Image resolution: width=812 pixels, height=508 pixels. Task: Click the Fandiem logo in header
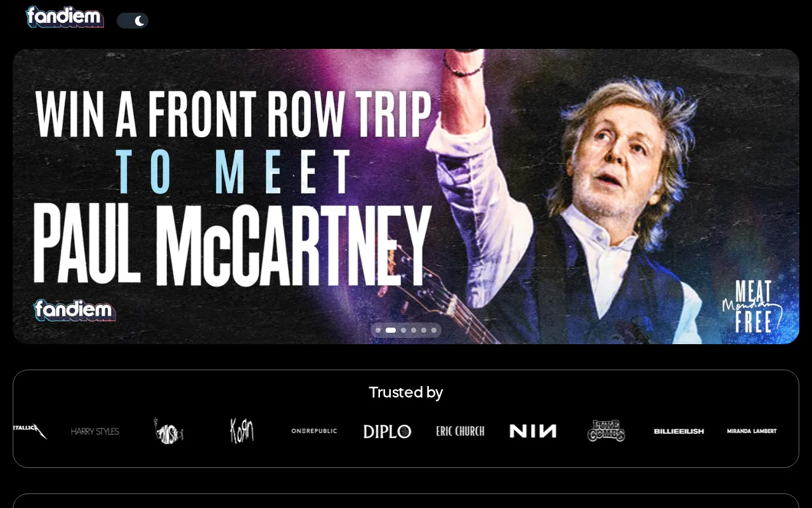click(x=65, y=17)
